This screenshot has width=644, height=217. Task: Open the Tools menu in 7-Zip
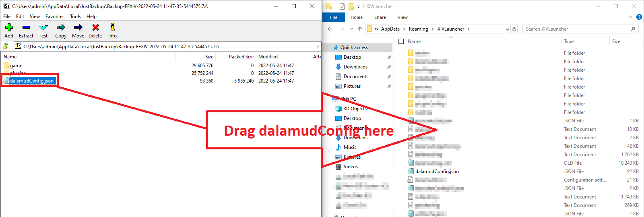click(x=75, y=17)
